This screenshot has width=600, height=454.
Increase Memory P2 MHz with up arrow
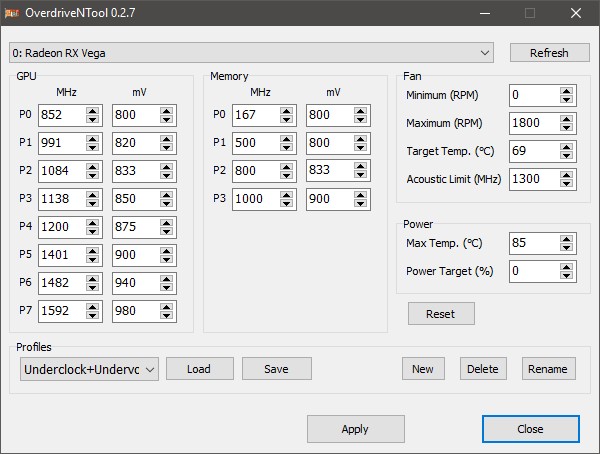pyautogui.click(x=286, y=167)
